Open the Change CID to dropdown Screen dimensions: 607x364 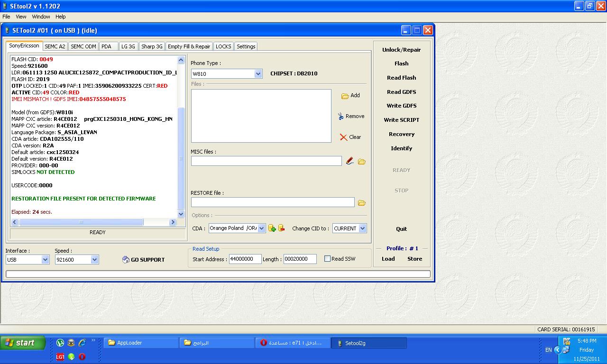pyautogui.click(x=362, y=228)
